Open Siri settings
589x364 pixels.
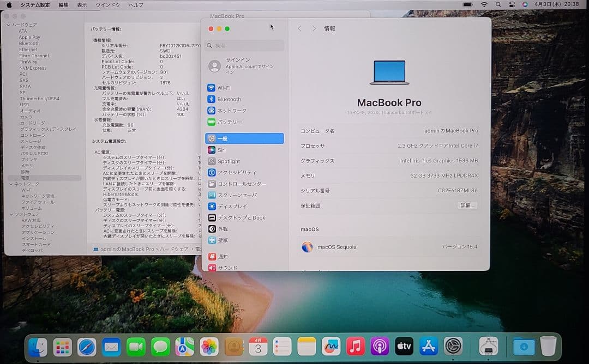click(221, 149)
